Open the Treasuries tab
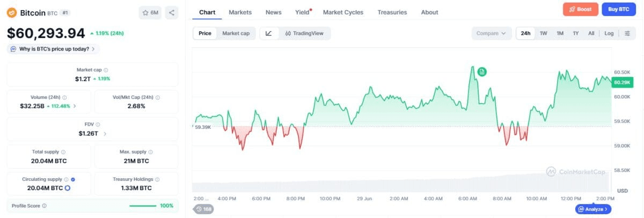644x218 pixels. pos(392,12)
